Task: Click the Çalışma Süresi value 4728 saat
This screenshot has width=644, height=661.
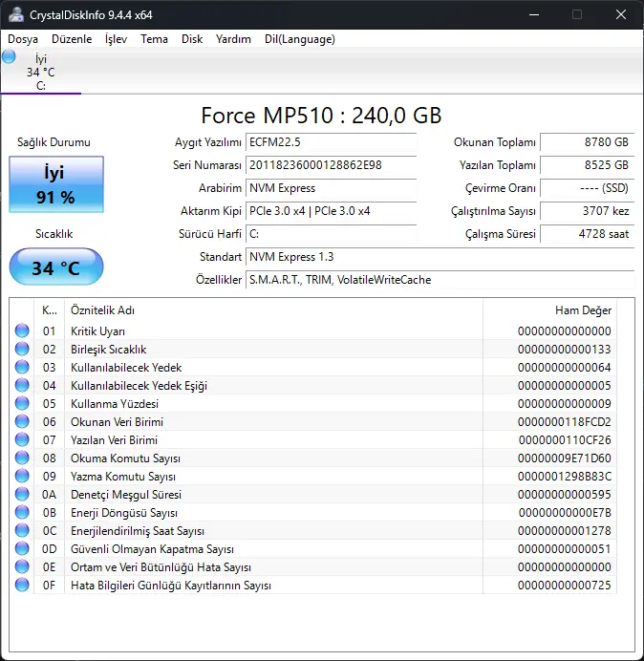Action: pos(587,234)
